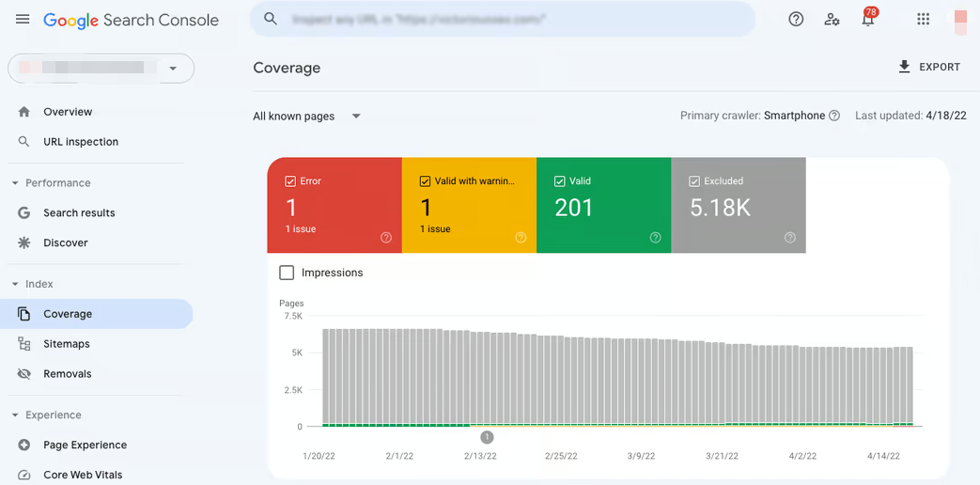This screenshot has width=980, height=485.
Task: Click the EXPORT button
Action: (928, 67)
